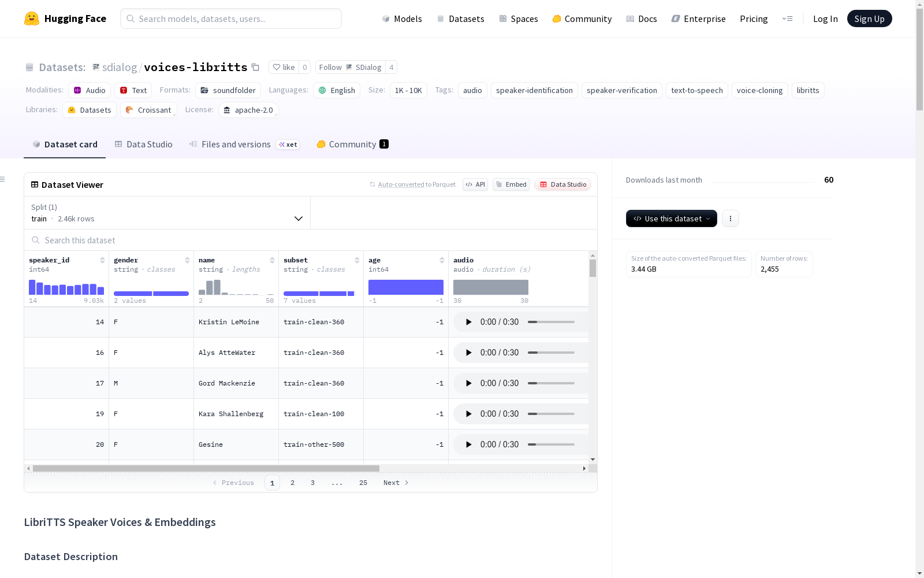This screenshot has width=924, height=578.
Task: Play audio for Kristin LeMoine row
Action: [x=469, y=322]
